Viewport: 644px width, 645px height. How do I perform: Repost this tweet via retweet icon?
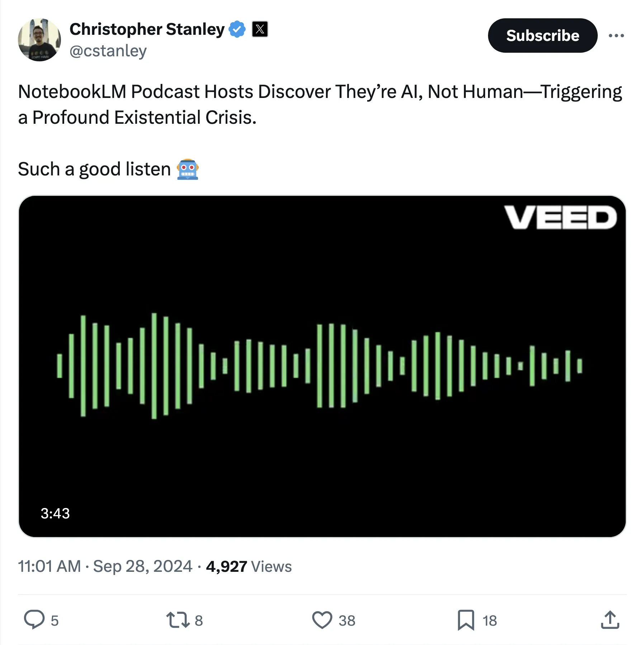[x=178, y=620]
